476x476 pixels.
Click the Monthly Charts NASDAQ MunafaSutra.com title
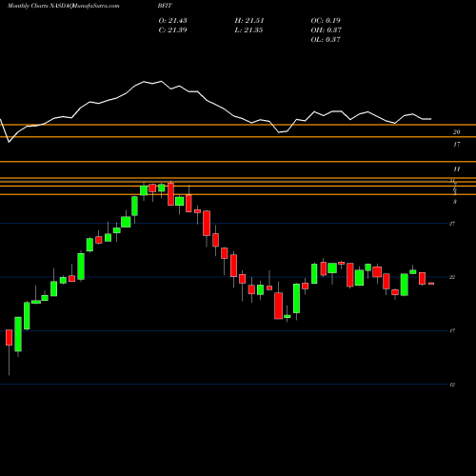pos(64,6)
